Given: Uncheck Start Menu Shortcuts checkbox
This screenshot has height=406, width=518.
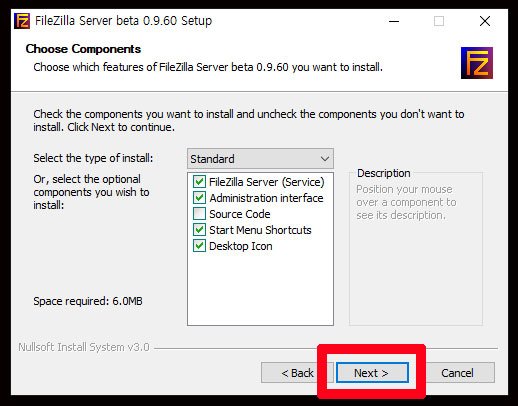Looking at the screenshot, I should pyautogui.click(x=199, y=230).
